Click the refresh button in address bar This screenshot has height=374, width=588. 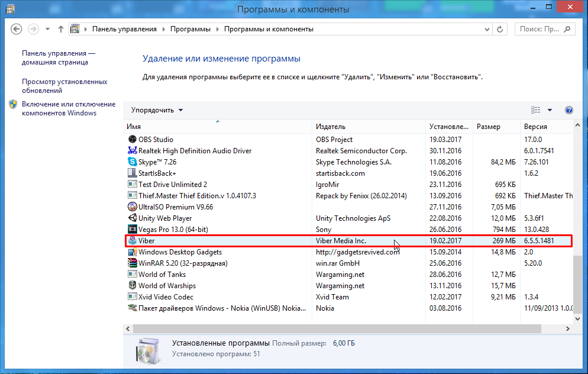pyautogui.click(x=500, y=29)
